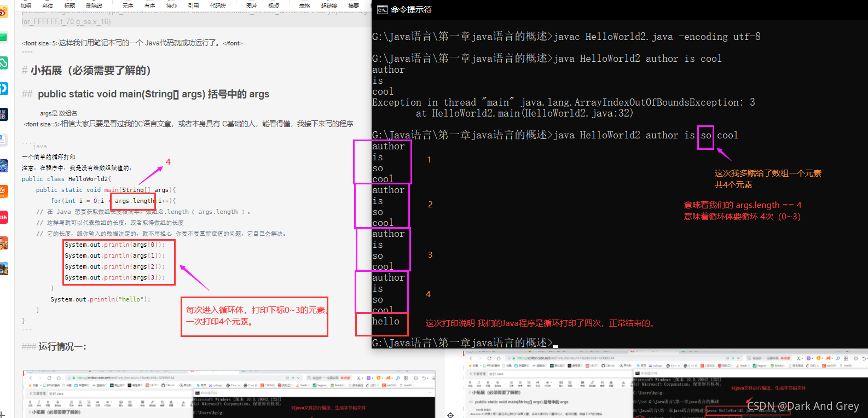This screenshot has height=418, width=868.
Task: Click the URL fragment 'lor_FFFFFF,t_70,g_se,x_16)'
Action: [66, 22]
